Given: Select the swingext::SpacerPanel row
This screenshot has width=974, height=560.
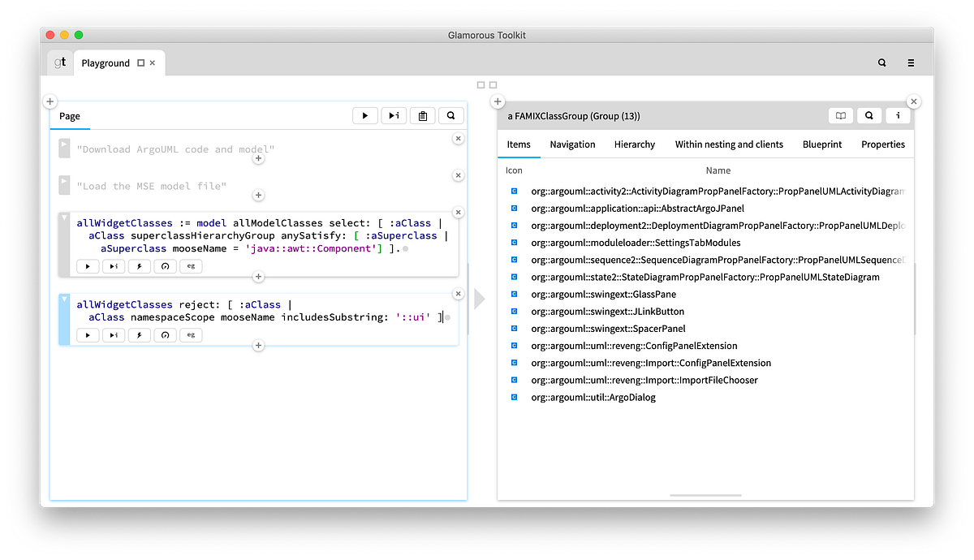Looking at the screenshot, I should coord(705,329).
